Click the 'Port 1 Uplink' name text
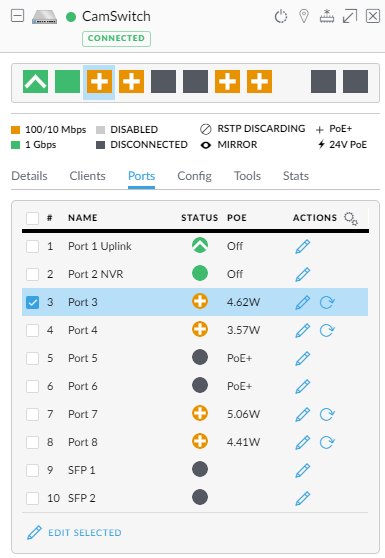 click(100, 246)
